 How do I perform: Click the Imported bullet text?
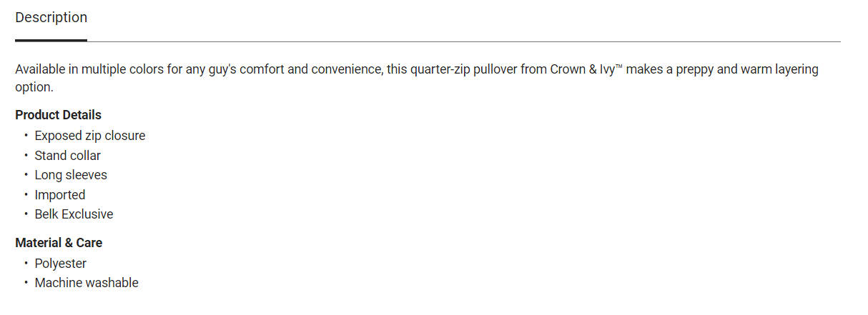[60, 195]
